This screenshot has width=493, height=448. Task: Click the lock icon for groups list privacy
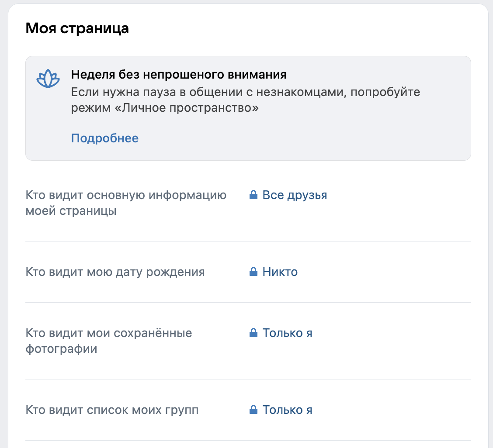point(253,410)
